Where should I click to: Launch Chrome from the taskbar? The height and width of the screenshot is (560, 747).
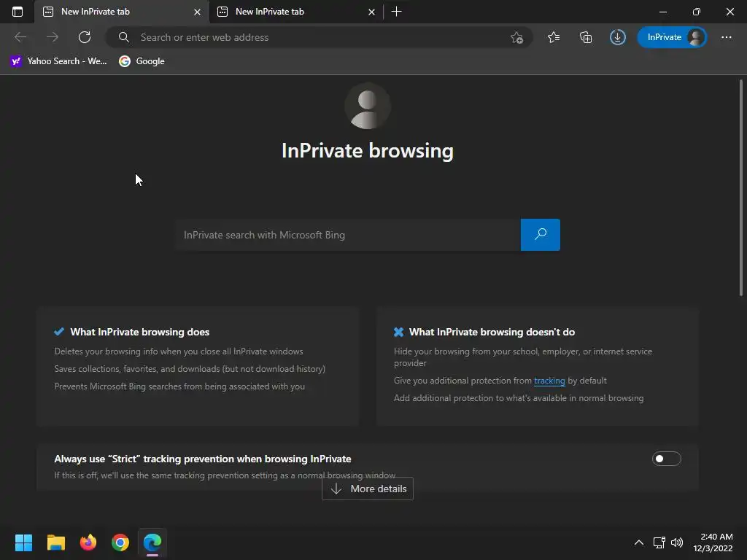[x=120, y=542]
